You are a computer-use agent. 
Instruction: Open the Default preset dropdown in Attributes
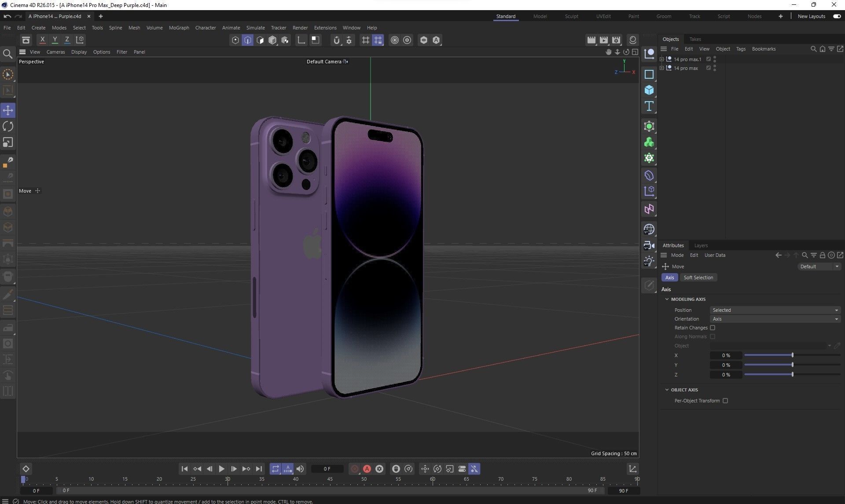pyautogui.click(x=819, y=267)
